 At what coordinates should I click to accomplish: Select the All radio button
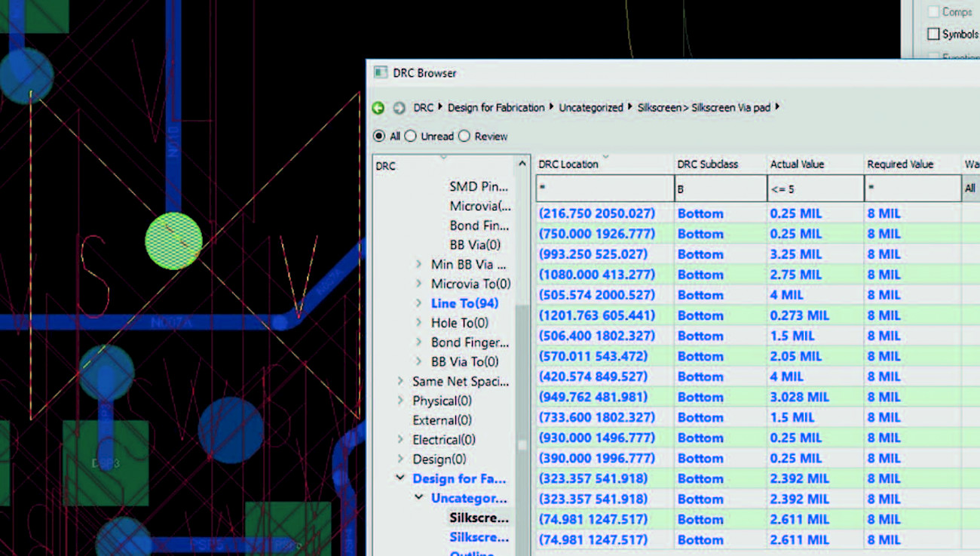[379, 137]
